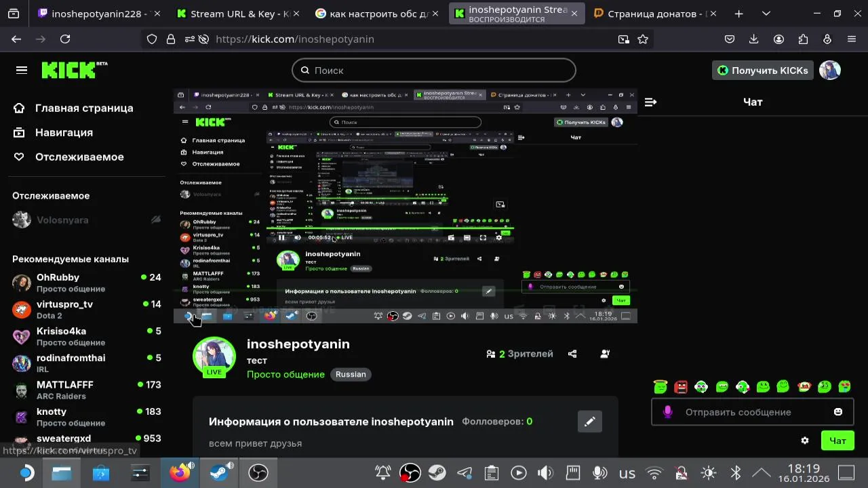Open the Wi-Fi network tray icon

pos(654,472)
